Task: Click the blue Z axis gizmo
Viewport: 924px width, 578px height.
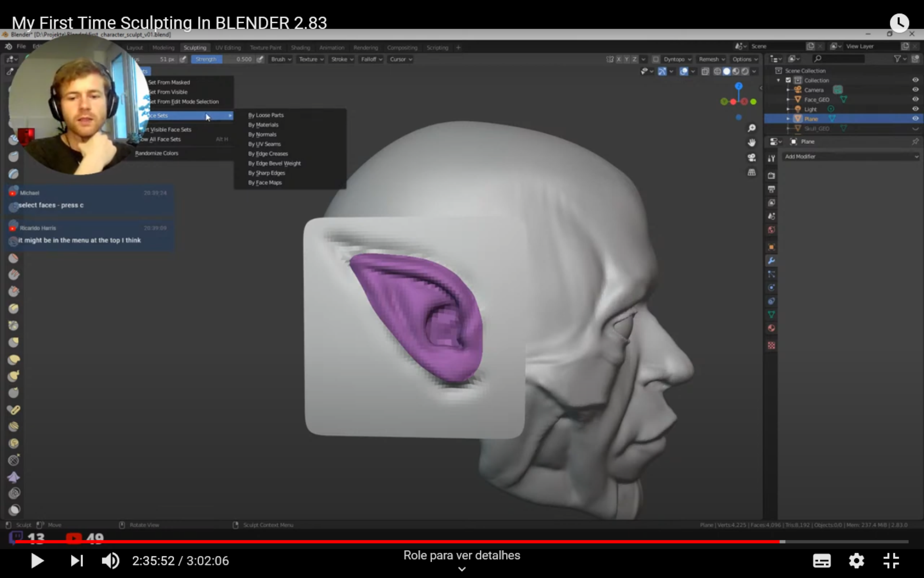Action: pyautogui.click(x=739, y=86)
